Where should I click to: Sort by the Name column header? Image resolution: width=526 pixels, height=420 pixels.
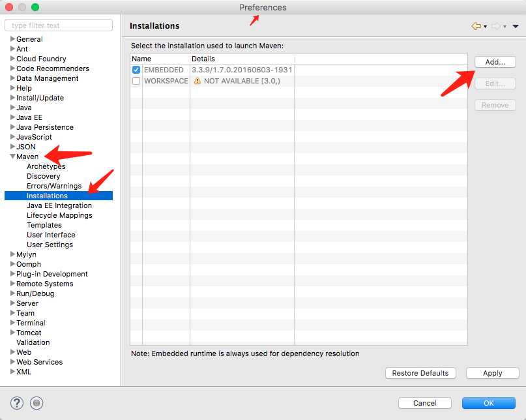160,59
